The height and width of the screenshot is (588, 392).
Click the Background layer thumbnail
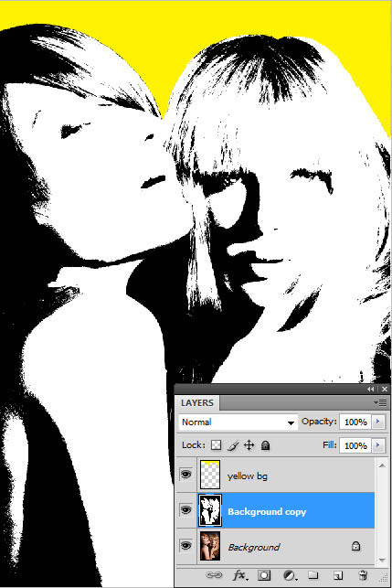click(210, 546)
